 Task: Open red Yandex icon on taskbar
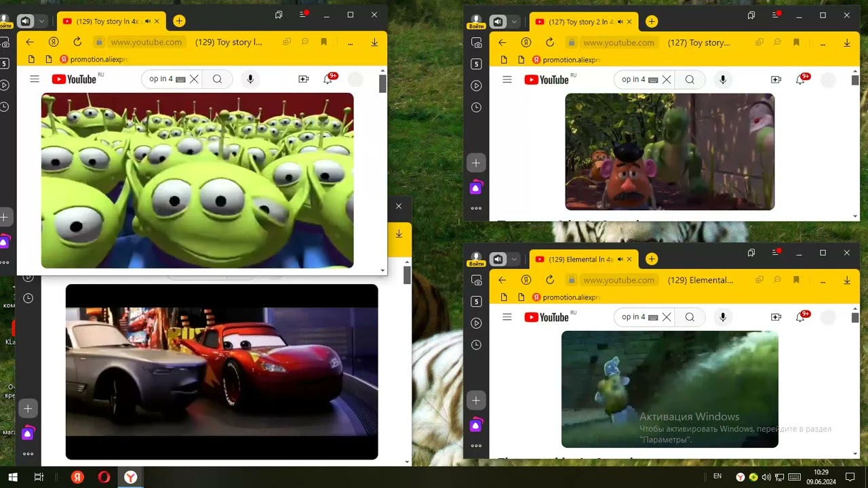[78, 477]
